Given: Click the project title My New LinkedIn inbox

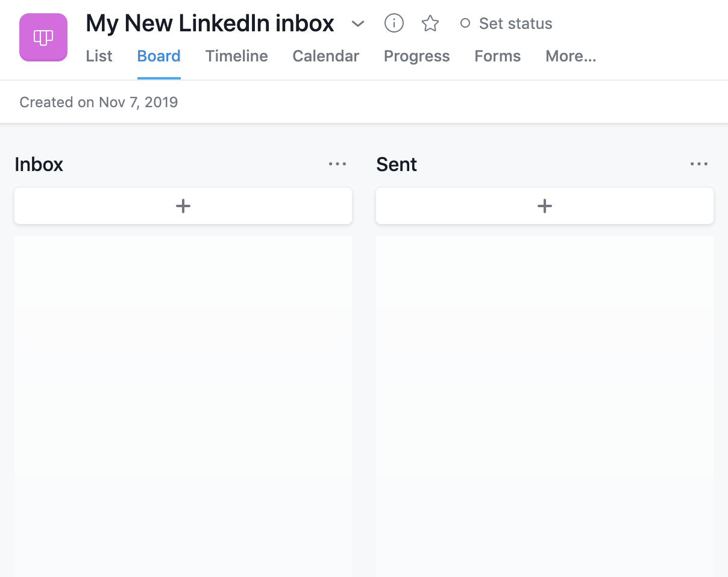Looking at the screenshot, I should coord(210,23).
